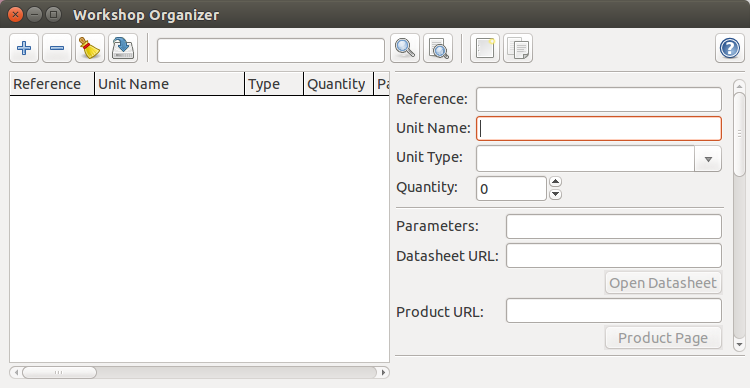
Task: Remove unit with the minus icon
Action: [57, 48]
